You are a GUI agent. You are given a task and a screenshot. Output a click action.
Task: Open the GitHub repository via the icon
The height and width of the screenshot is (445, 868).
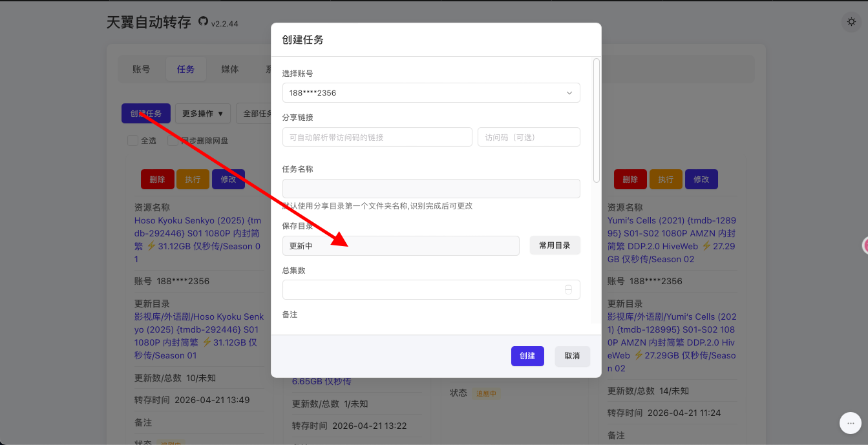(203, 21)
